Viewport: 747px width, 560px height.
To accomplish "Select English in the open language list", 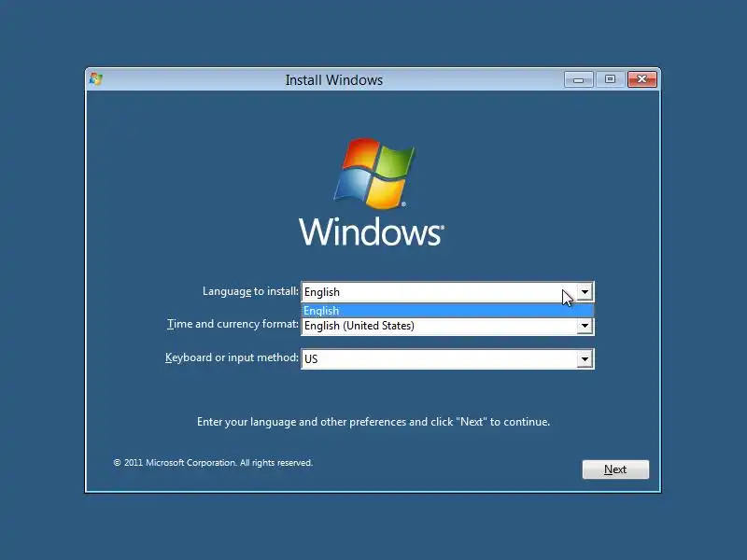I will (447, 311).
